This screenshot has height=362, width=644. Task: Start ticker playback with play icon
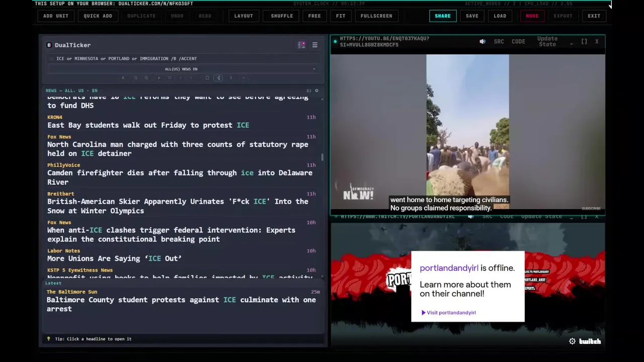pos(159,78)
